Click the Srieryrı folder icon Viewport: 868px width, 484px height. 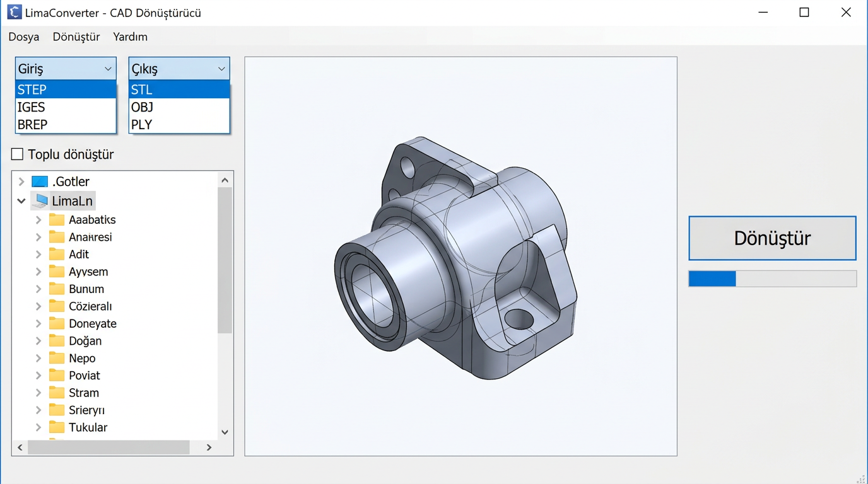click(57, 410)
